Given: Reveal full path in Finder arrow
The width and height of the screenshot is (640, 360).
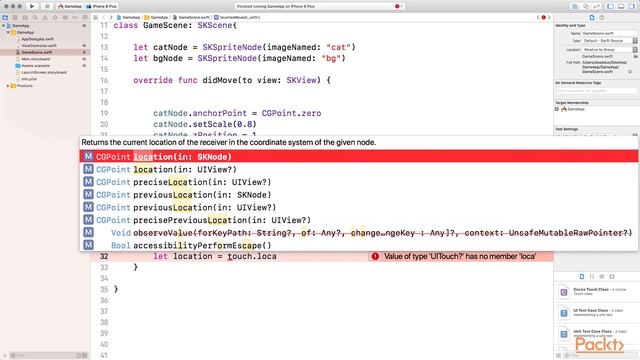Looking at the screenshot, I should click(x=630, y=72).
